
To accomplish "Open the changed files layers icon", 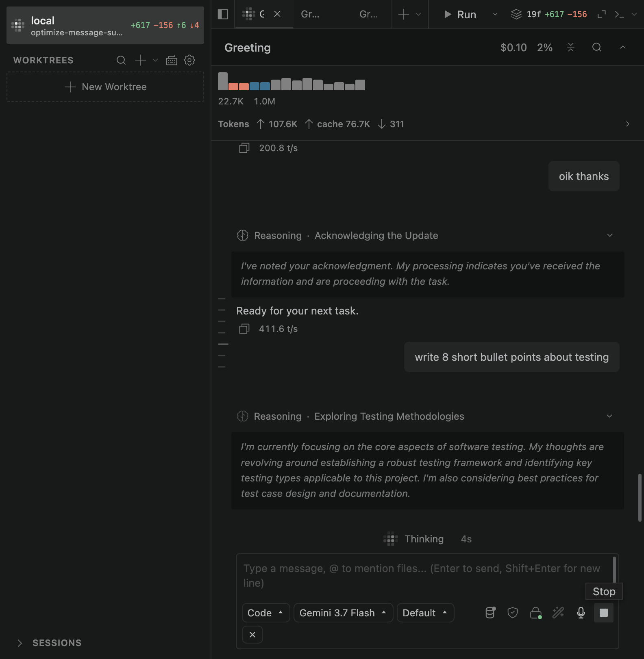I will point(516,14).
